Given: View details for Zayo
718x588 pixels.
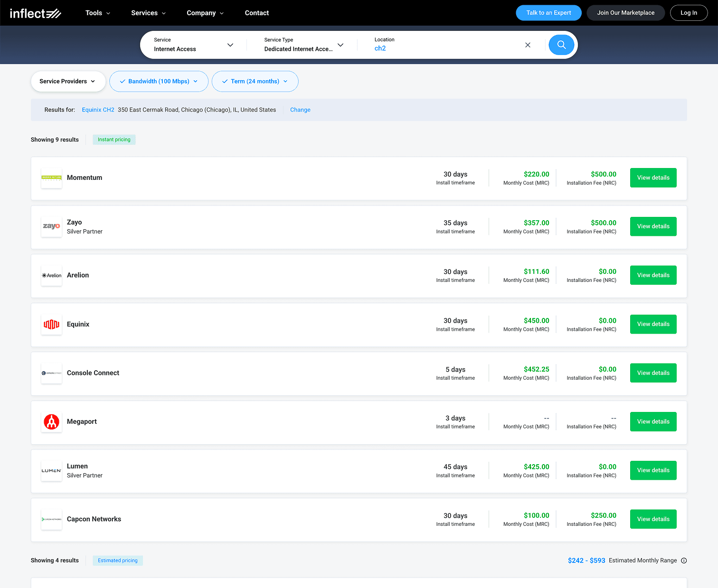Looking at the screenshot, I should coord(653,226).
